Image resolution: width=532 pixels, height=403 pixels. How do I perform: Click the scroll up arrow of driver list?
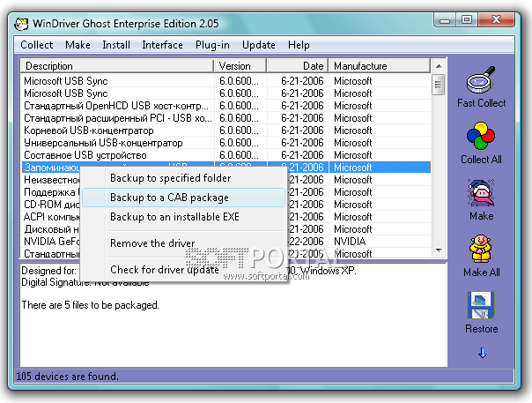coord(439,66)
